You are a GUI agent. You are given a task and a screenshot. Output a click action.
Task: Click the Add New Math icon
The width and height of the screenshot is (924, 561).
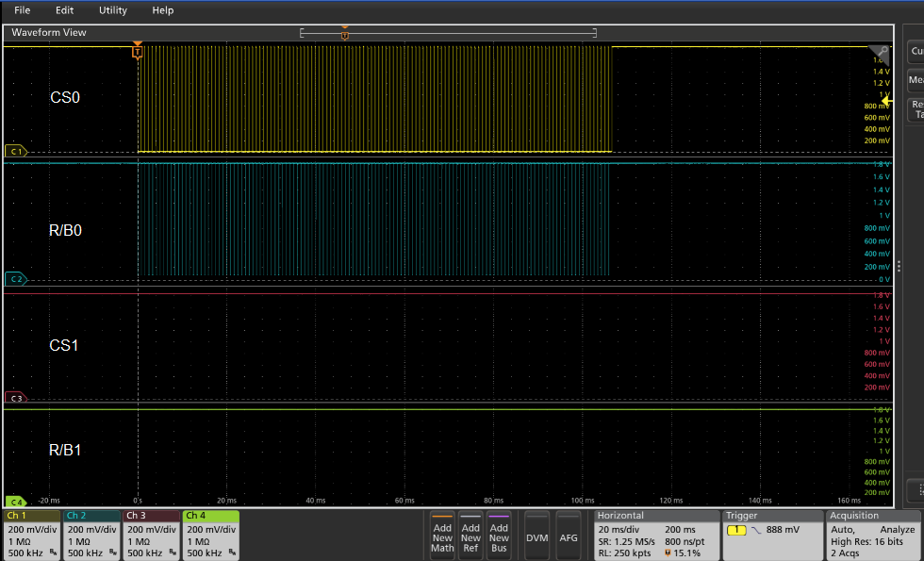(442, 536)
